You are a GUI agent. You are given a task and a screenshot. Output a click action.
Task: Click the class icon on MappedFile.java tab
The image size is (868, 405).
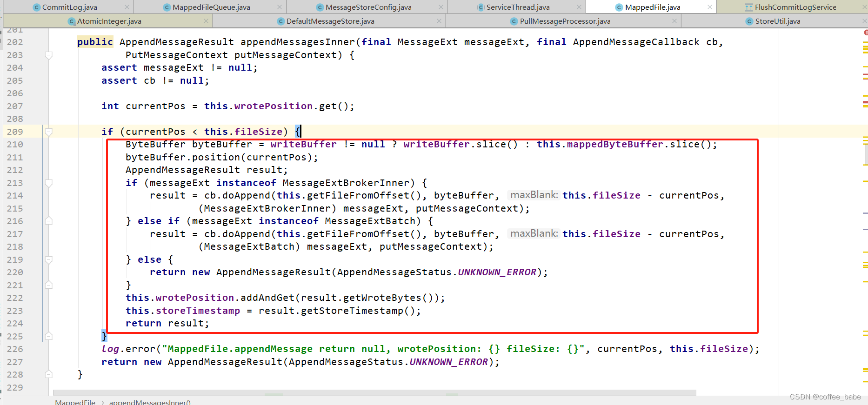(619, 7)
